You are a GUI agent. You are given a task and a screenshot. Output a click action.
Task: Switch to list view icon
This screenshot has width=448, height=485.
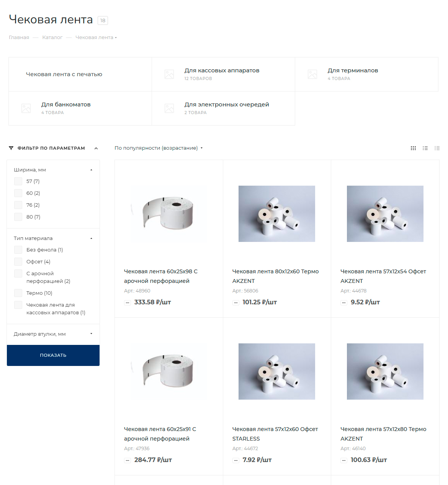(x=425, y=148)
